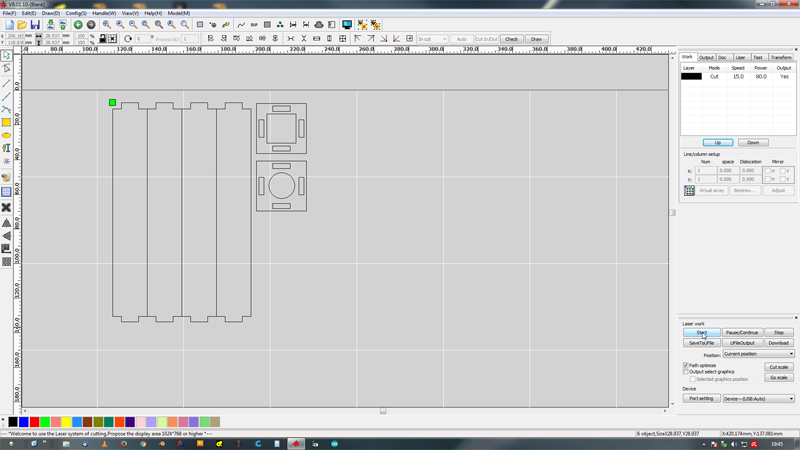Image resolution: width=800 pixels, height=450 pixels.
Task: Click the clock in the Windows taskbar
Action: click(x=777, y=444)
